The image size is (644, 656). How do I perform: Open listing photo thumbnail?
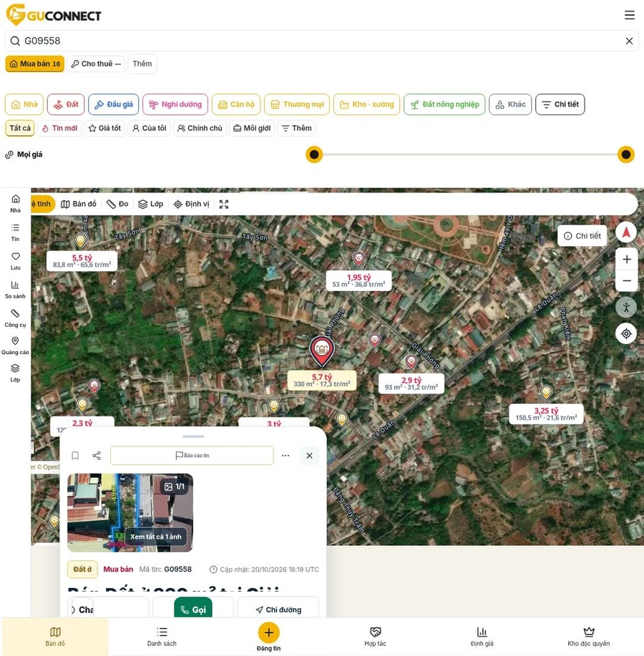pos(130,513)
